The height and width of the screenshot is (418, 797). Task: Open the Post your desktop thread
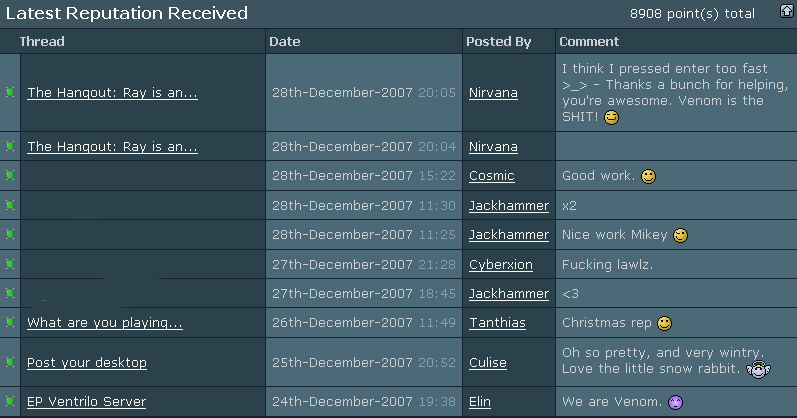(x=87, y=363)
